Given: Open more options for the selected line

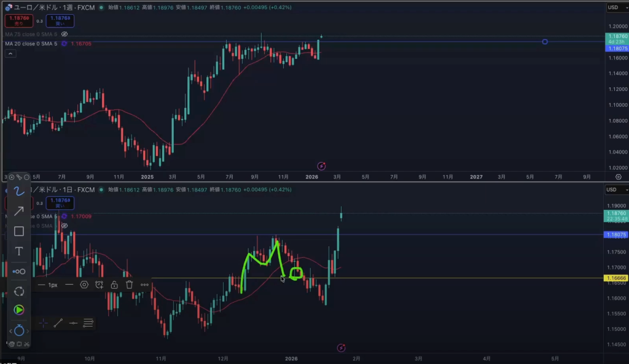Looking at the screenshot, I should 145,285.
